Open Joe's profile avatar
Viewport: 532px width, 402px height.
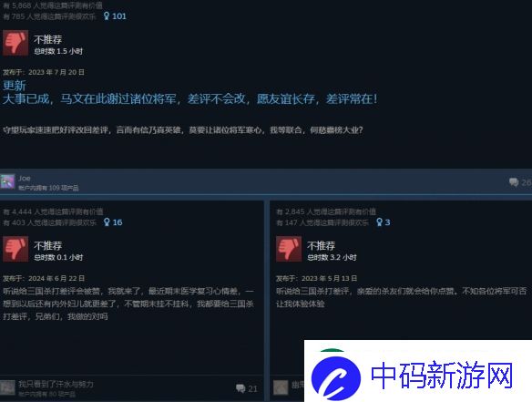[7, 182]
